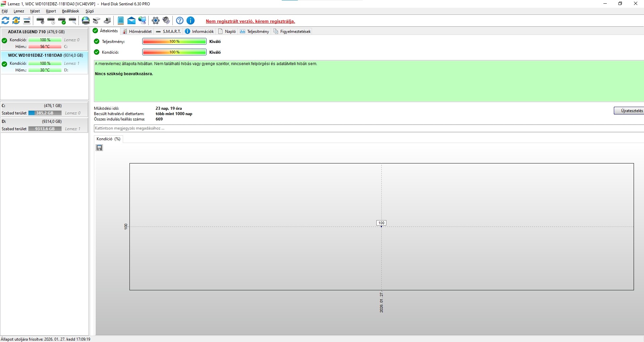Click the 100 data point on chart
644x342 pixels.
pos(381,227)
